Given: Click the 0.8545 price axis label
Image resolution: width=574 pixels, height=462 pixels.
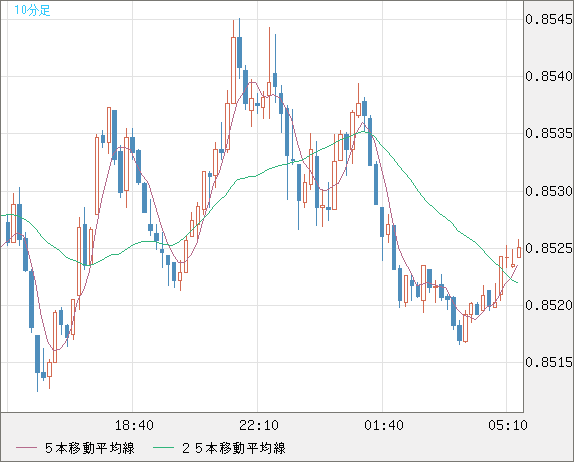Looking at the screenshot, I should coord(549,19).
